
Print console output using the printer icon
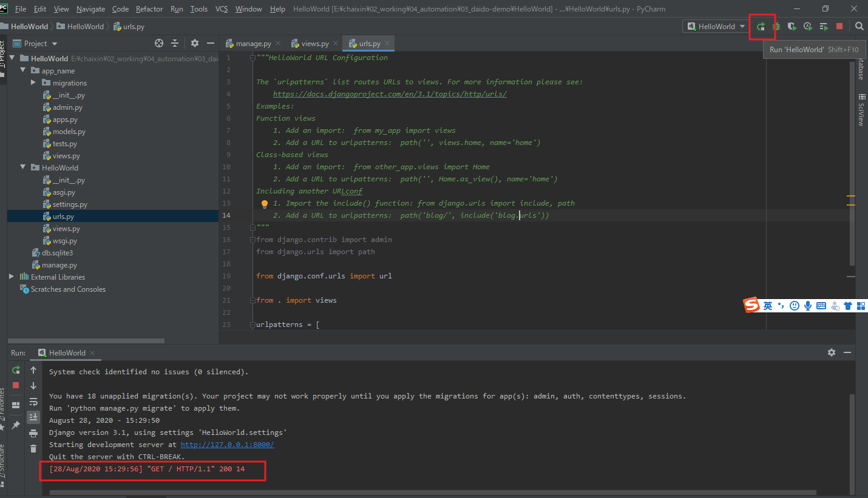tap(33, 432)
